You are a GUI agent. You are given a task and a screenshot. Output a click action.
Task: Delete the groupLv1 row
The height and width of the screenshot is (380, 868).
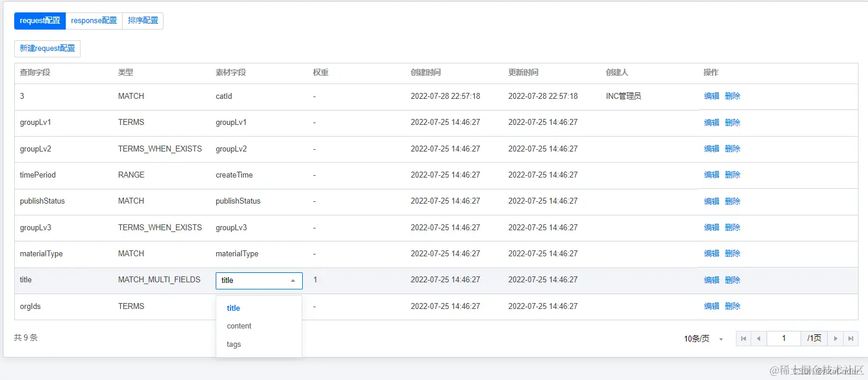pos(732,123)
